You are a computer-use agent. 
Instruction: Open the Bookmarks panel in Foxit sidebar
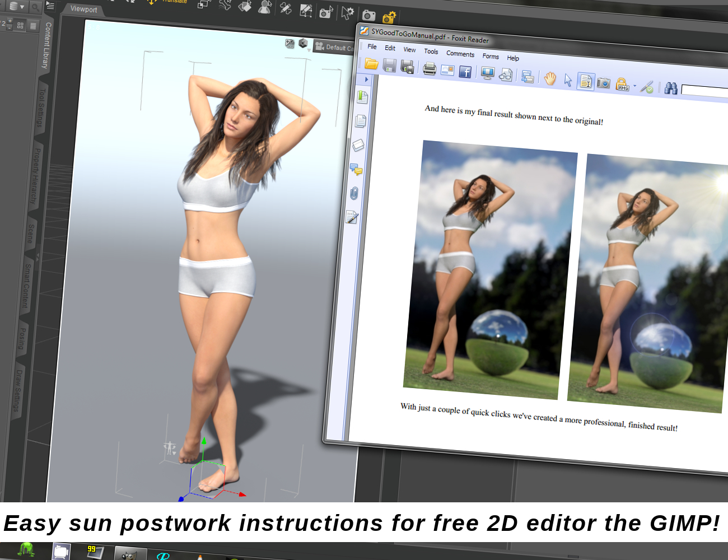362,97
